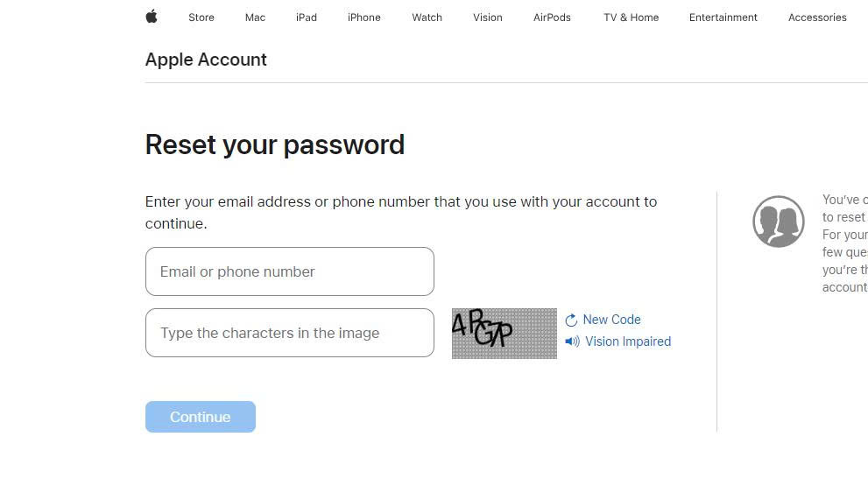868x493 pixels.
Task: Click the Apple Account heading link
Action: [x=206, y=60]
